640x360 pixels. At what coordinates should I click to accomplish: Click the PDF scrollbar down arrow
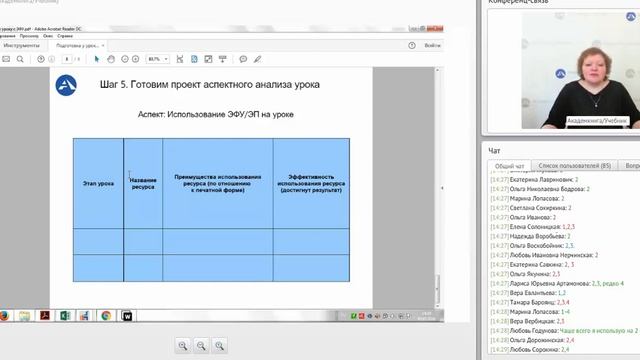[438, 305]
